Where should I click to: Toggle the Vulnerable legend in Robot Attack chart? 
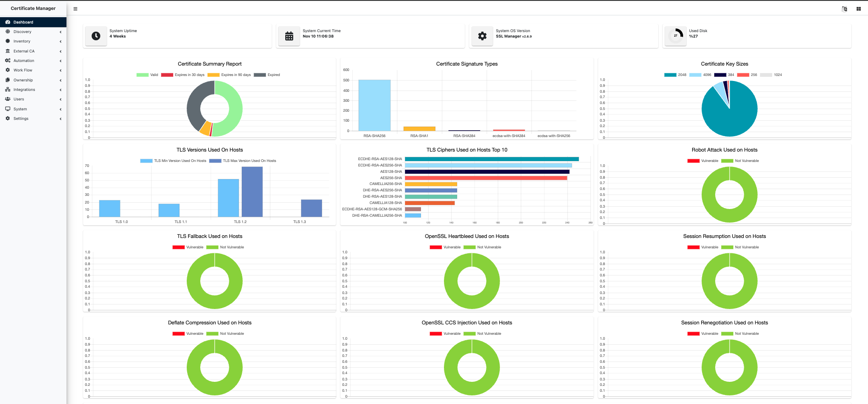pyautogui.click(x=703, y=161)
